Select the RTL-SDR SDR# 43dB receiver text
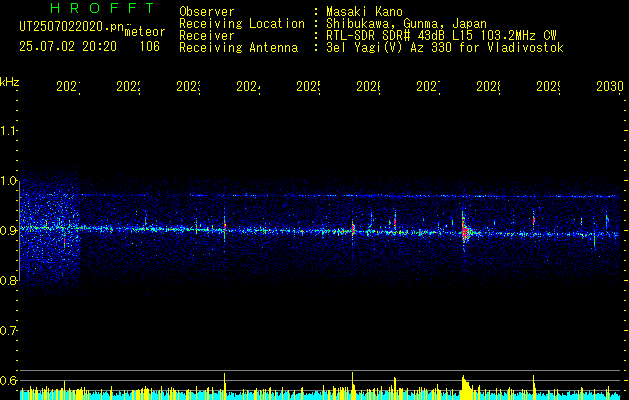Screen dimensions: 629x400 pos(441,36)
